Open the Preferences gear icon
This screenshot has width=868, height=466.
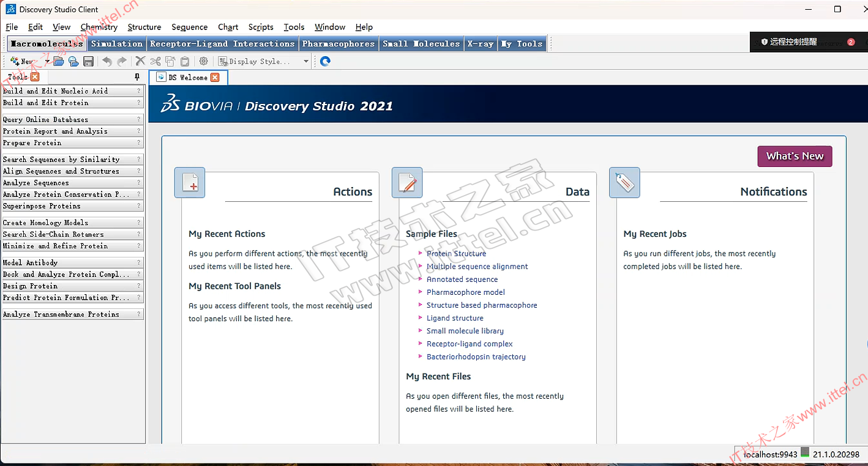pos(204,61)
